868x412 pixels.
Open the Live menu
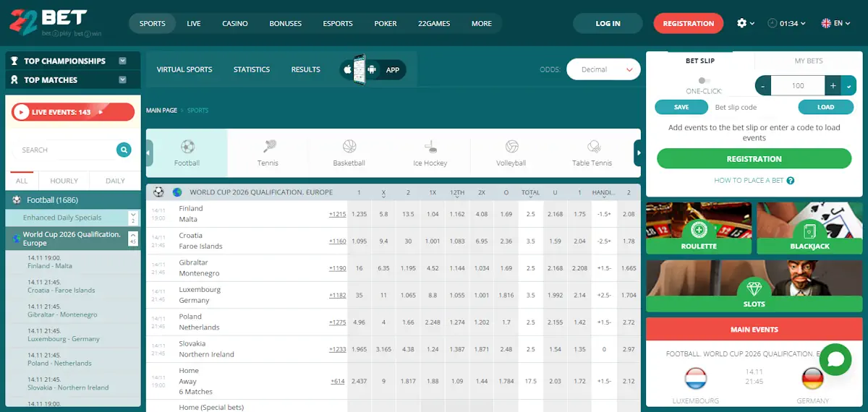(x=194, y=23)
